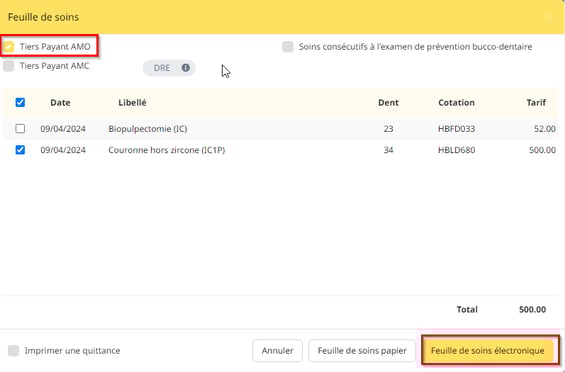Click the Feuille de soins dialog title

click(x=43, y=17)
